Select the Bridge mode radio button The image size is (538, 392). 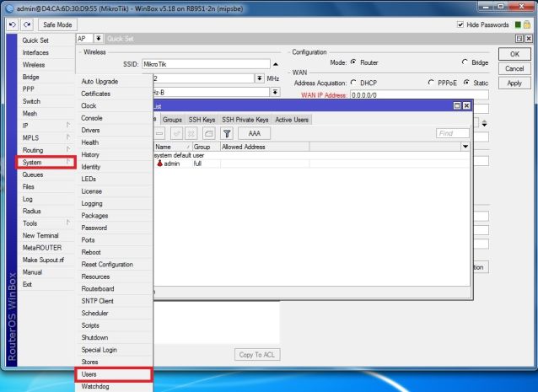point(465,62)
